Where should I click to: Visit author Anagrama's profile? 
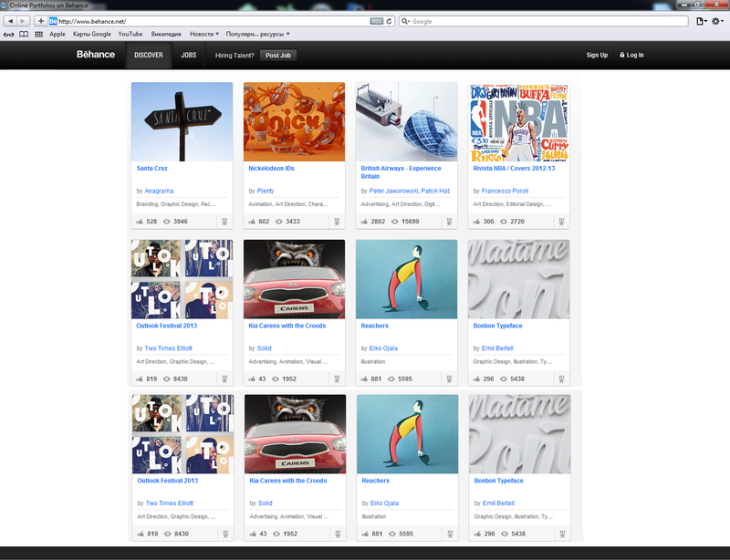coord(159,191)
